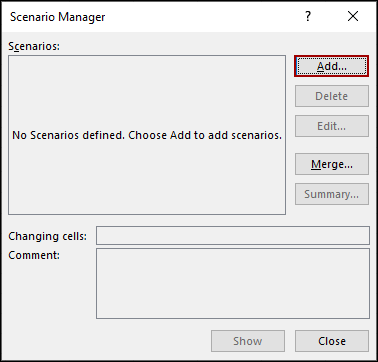Choose Merge... to import scenarios
Viewport: 378px width, 362px height.
[332, 164]
